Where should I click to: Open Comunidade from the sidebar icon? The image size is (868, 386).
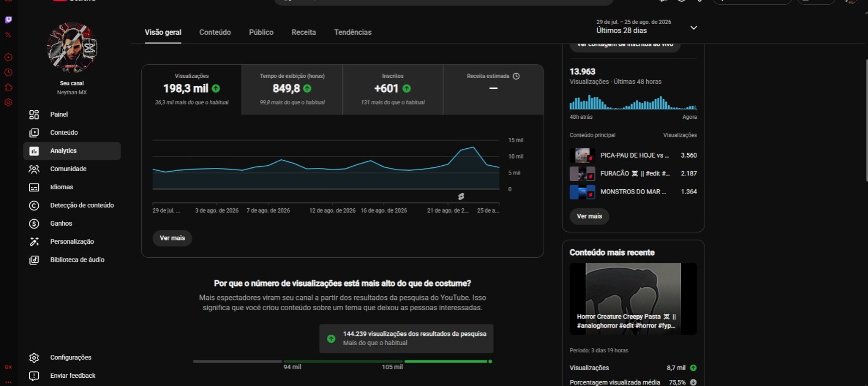[x=34, y=169]
